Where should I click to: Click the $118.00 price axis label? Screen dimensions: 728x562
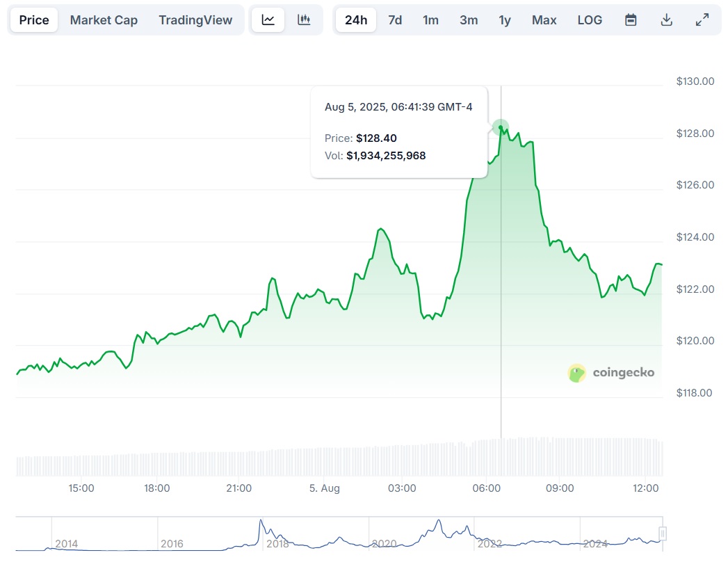[x=694, y=393]
